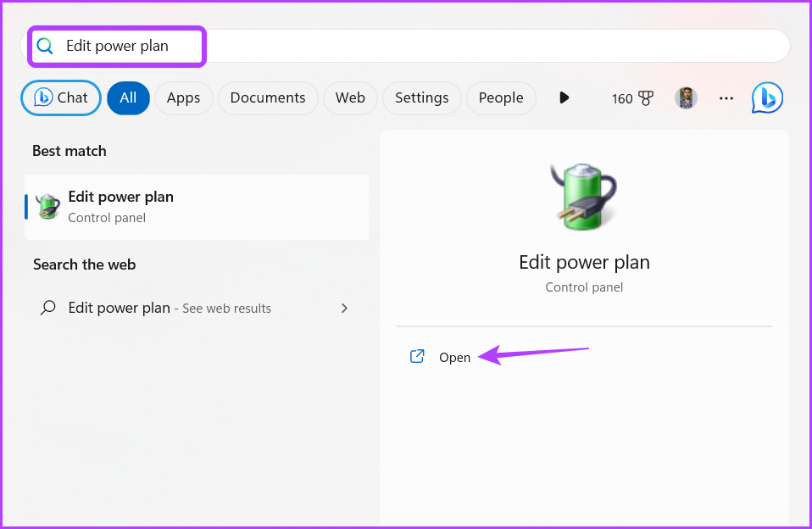Open the People filter tab
This screenshot has width=812, height=529.
(501, 98)
